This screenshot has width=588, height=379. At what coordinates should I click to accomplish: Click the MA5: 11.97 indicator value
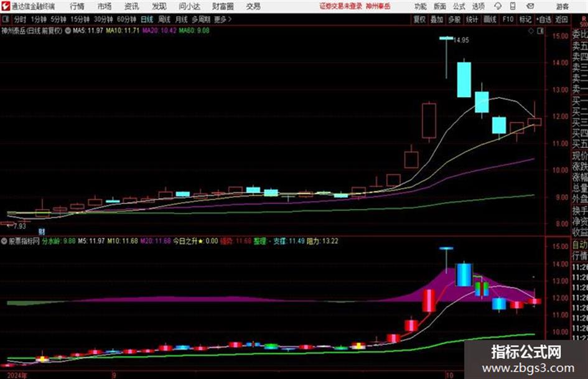(88, 30)
